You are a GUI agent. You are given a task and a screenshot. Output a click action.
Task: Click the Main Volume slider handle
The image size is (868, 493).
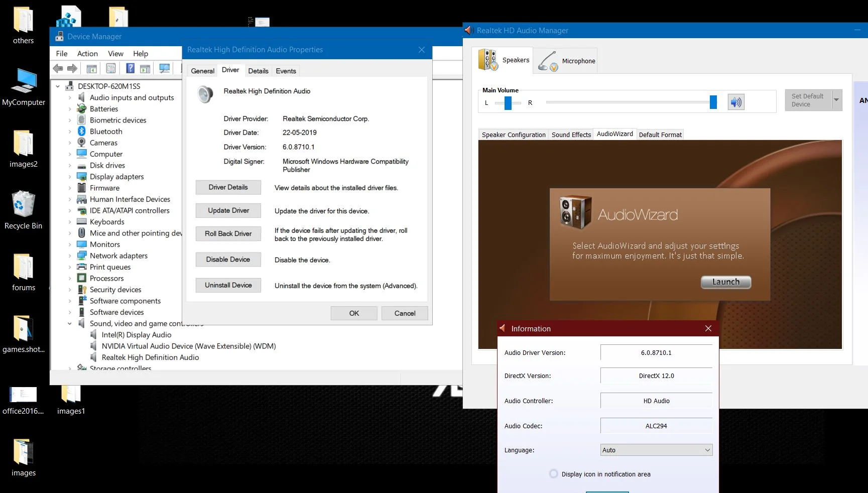[713, 102]
